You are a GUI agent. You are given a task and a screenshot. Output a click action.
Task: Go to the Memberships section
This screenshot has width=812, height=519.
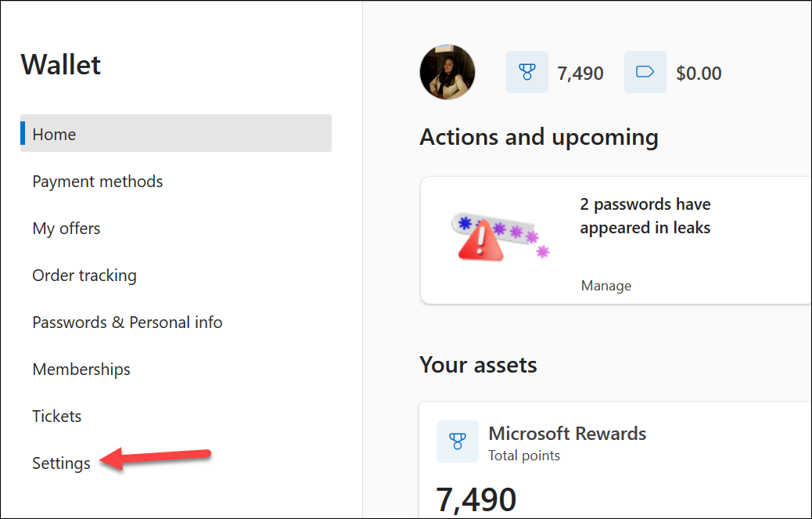(81, 369)
